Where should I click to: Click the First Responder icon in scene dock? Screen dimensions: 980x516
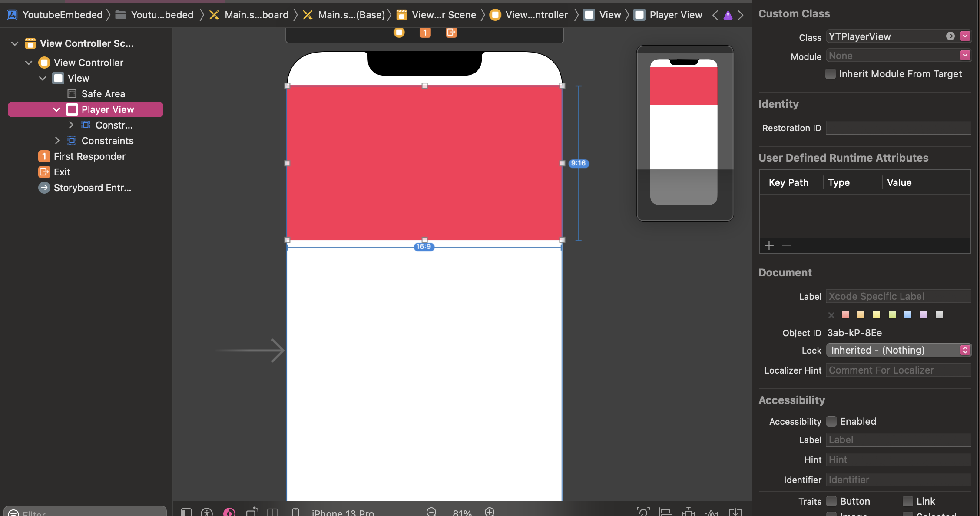tap(425, 33)
